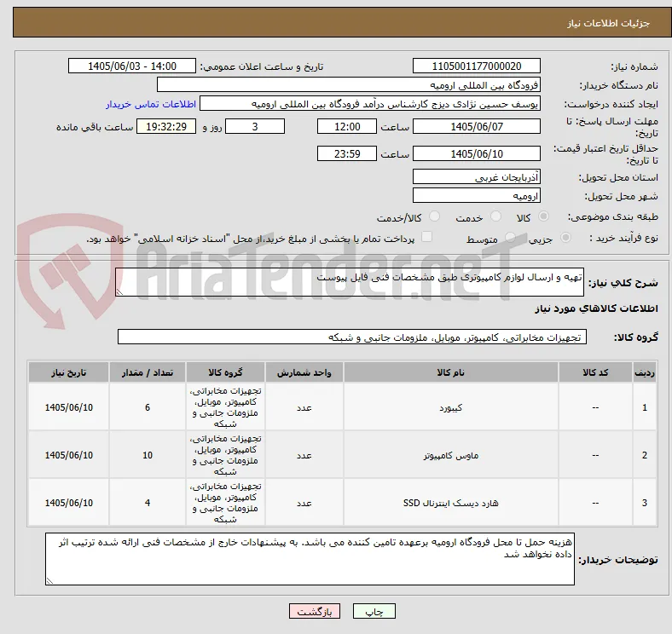Click the گروه کالا column header
This screenshot has width=672, height=634.
225,372
